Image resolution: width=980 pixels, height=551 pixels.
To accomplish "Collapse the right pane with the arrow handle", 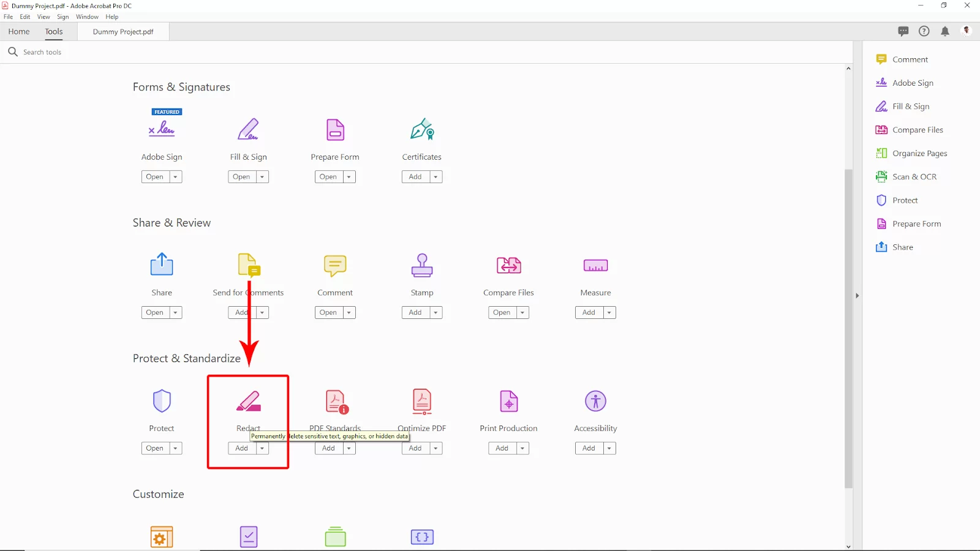I will coord(858,296).
